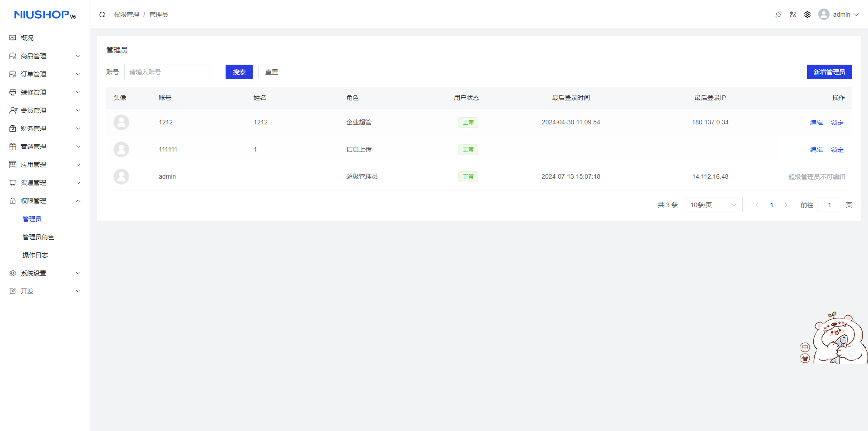868x431 pixels.
Task: Click the rocket icon in top bar
Action: pyautogui.click(x=778, y=14)
